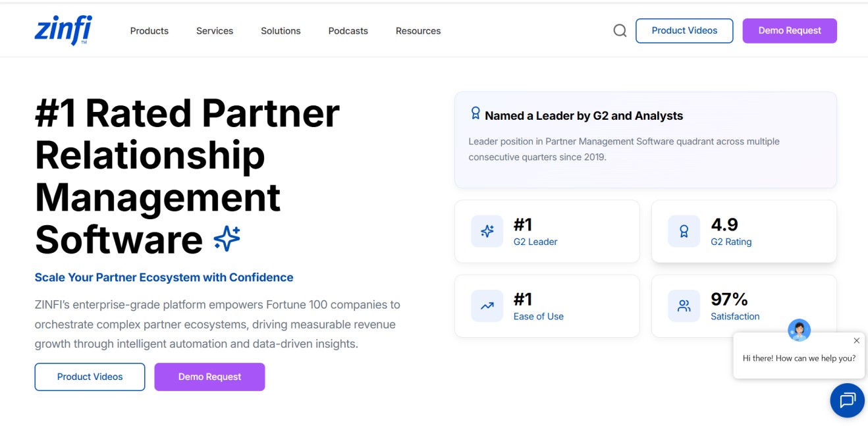
Task: Click the G2 Leader label
Action: (535, 242)
